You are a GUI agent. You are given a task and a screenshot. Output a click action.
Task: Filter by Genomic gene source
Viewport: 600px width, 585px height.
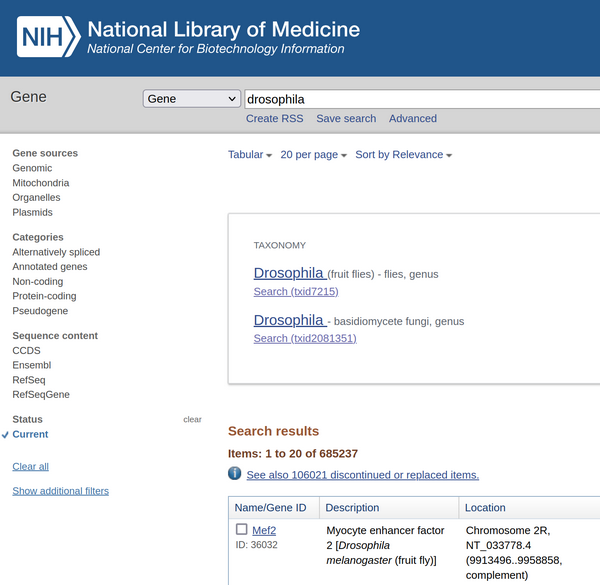(32, 168)
